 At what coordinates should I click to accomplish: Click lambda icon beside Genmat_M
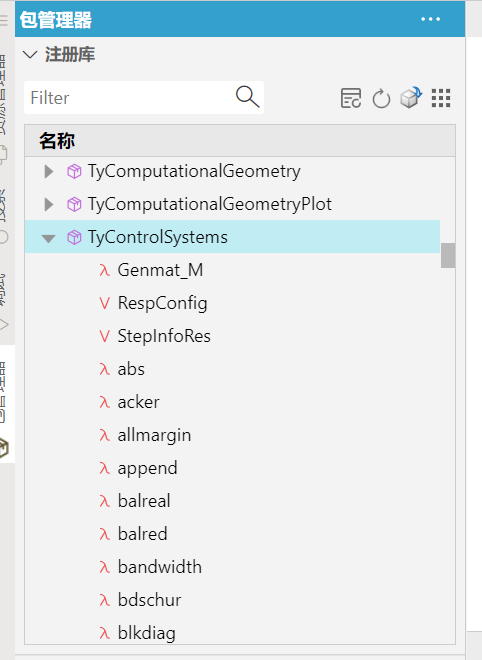tap(104, 270)
